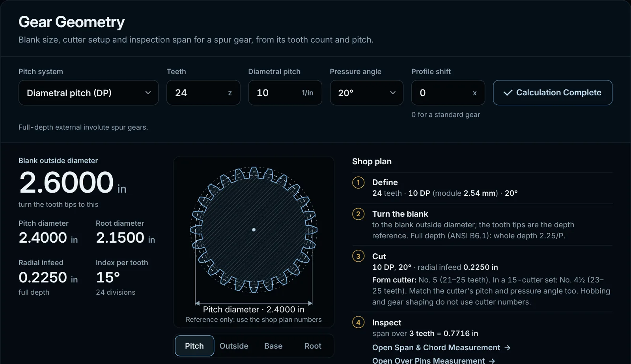Switch to the Outside diameter tab
The width and height of the screenshot is (631, 364).
234,346
